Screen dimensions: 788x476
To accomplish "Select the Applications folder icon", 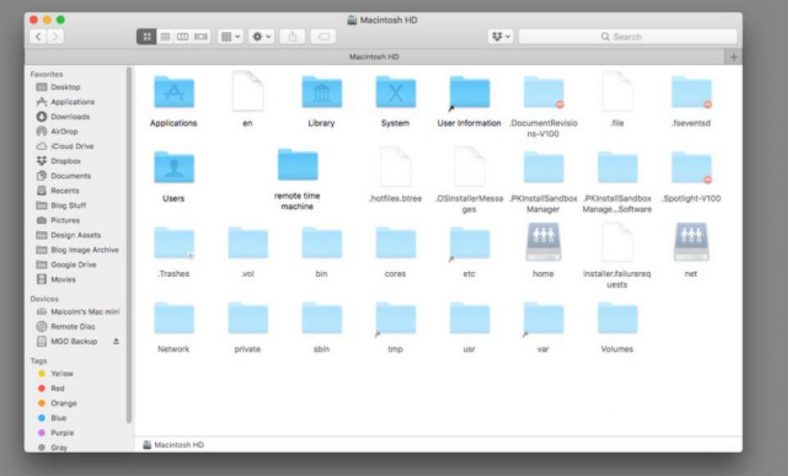I will click(174, 92).
